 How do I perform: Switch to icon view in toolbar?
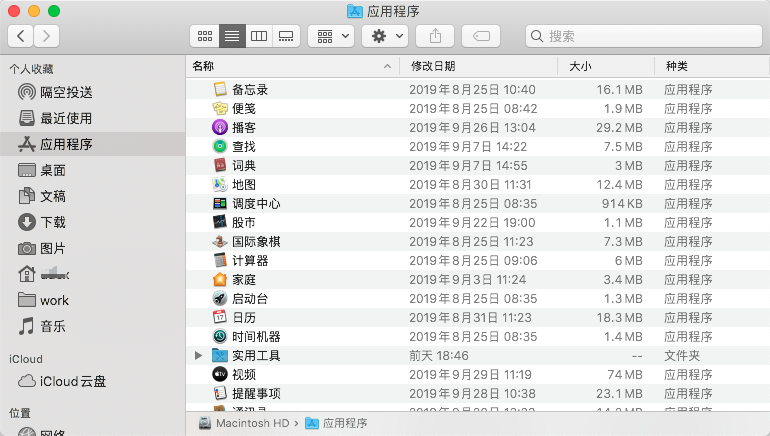tap(205, 35)
